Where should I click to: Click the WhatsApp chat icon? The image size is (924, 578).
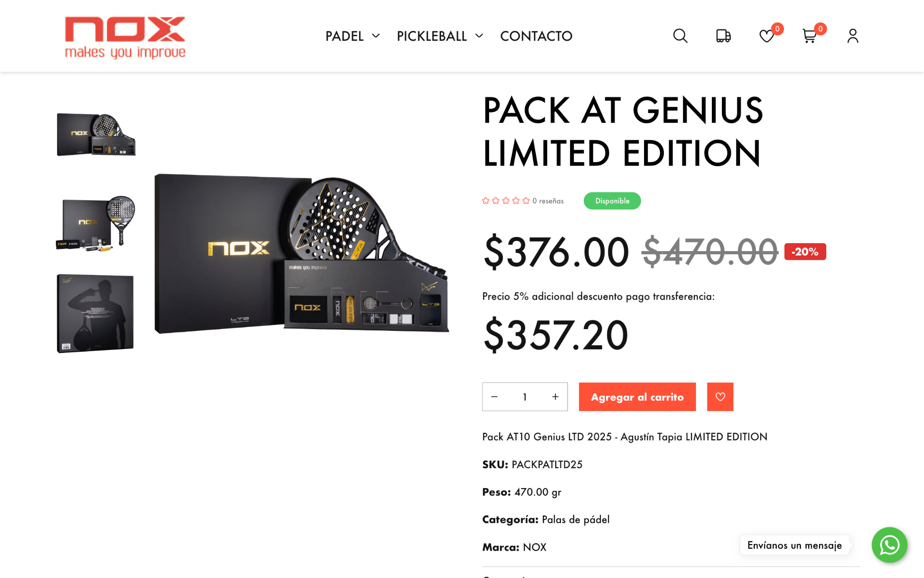pos(889,545)
